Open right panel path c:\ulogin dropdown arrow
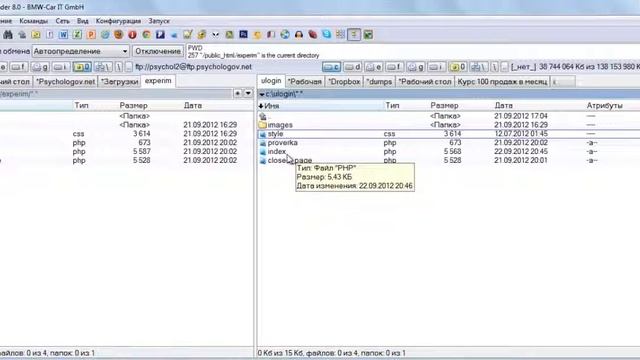 point(262,94)
